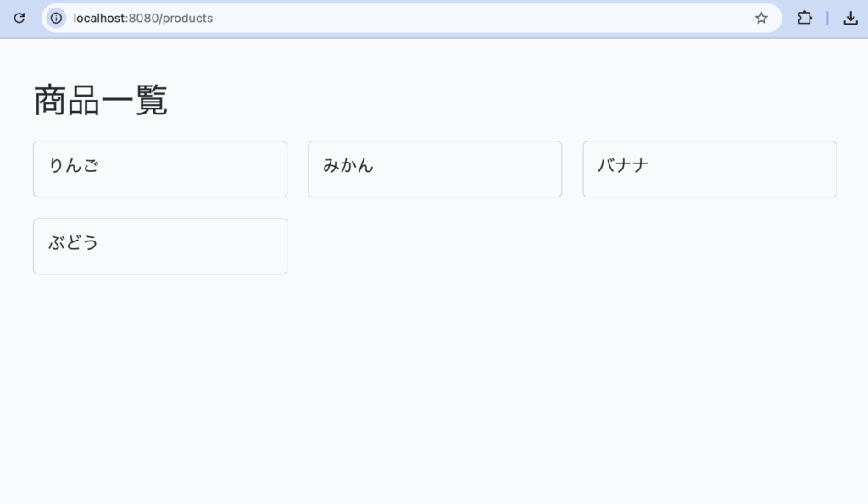Click empty page area below the cards
The width and height of the screenshot is (868, 504).
coord(434,387)
